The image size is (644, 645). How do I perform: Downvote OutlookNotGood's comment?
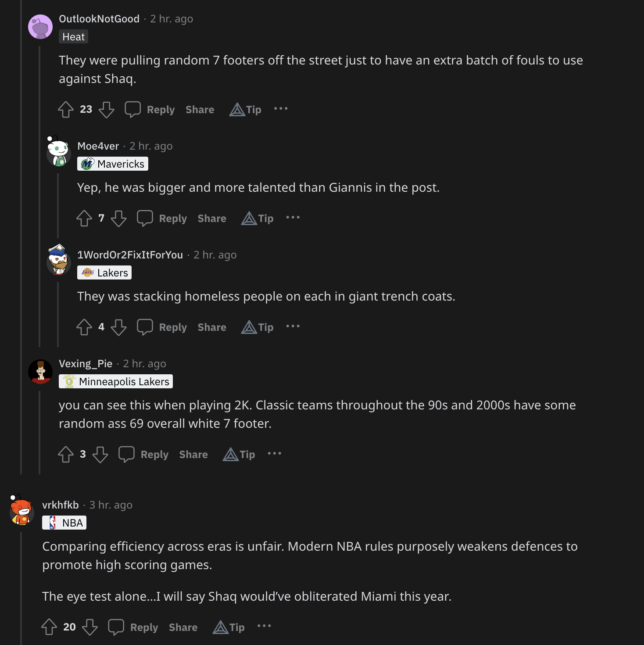click(x=106, y=110)
